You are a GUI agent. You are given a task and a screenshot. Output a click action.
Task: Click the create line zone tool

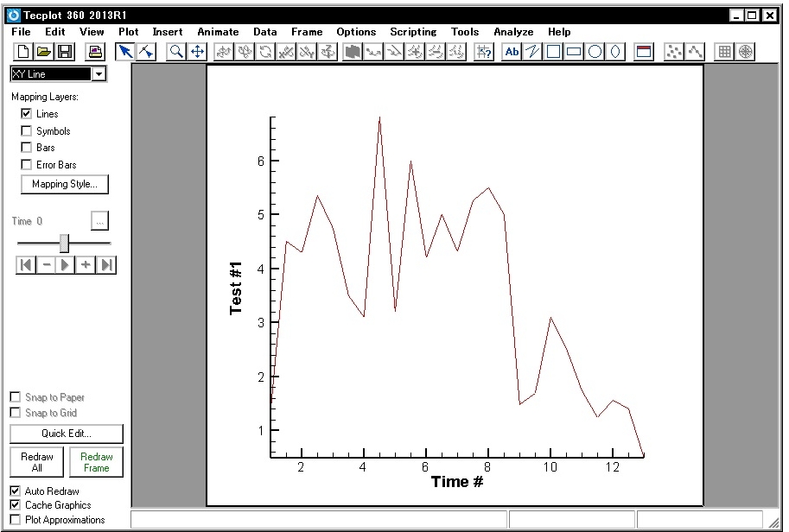click(x=695, y=51)
